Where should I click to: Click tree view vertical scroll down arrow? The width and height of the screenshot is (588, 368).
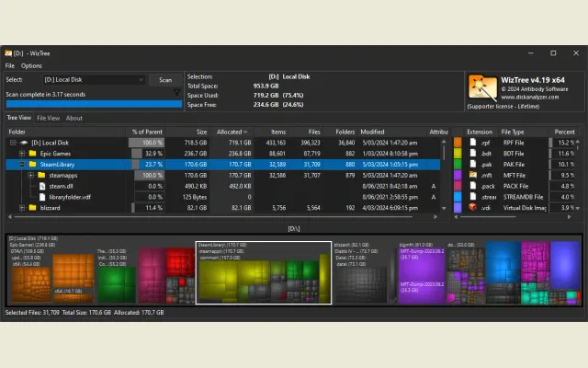click(x=444, y=208)
